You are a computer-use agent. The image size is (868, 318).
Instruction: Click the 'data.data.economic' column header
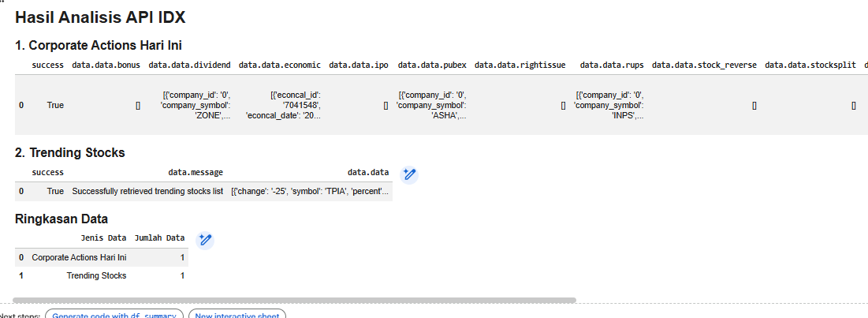[x=280, y=65]
